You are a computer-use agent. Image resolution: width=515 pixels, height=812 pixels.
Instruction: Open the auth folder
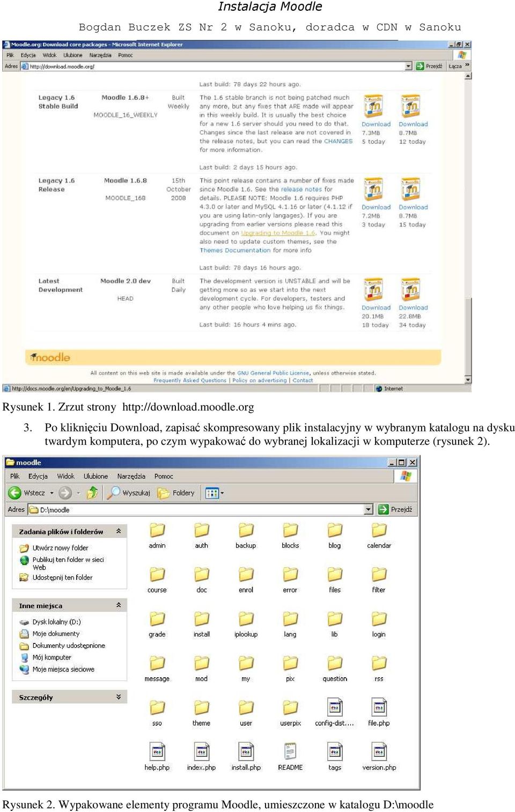pyautogui.click(x=202, y=535)
